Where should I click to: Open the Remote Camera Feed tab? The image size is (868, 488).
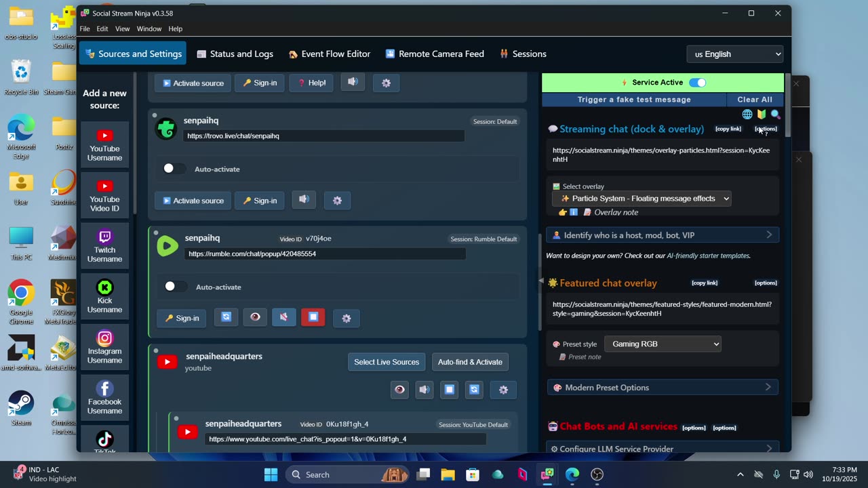click(x=435, y=54)
